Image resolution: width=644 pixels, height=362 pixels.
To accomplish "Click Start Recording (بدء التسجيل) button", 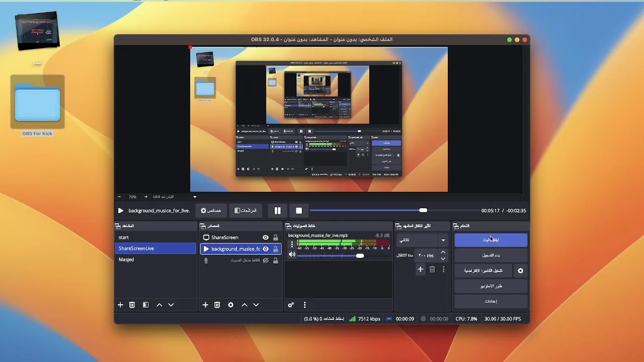I will pos(491,255).
